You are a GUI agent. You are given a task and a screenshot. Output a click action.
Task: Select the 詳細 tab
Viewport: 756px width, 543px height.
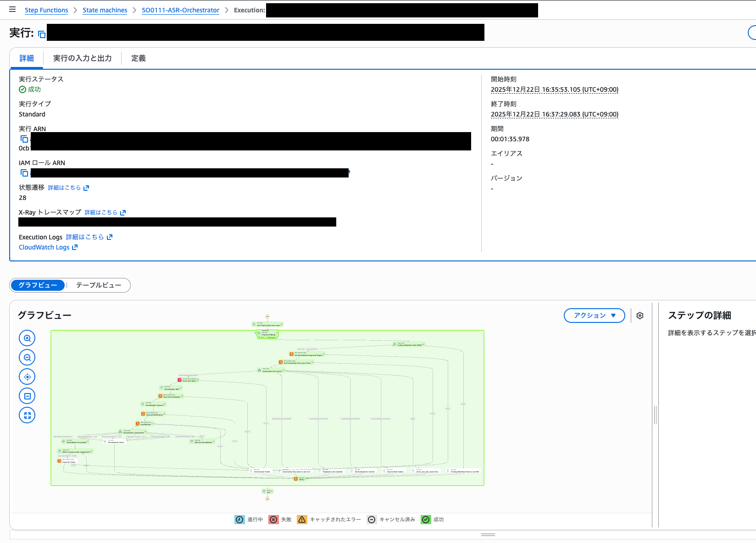click(27, 58)
